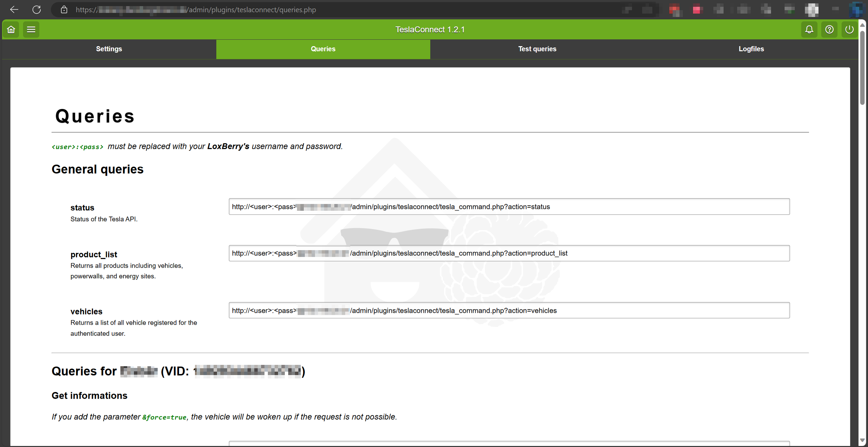Image resolution: width=868 pixels, height=447 pixels.
Task: Open the hamburger navigation menu
Action: click(31, 30)
